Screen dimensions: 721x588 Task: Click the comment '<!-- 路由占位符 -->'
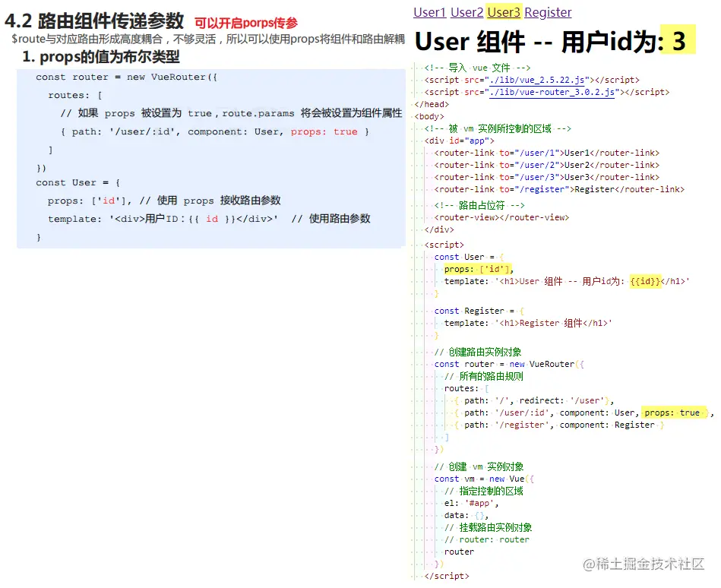tap(479, 206)
